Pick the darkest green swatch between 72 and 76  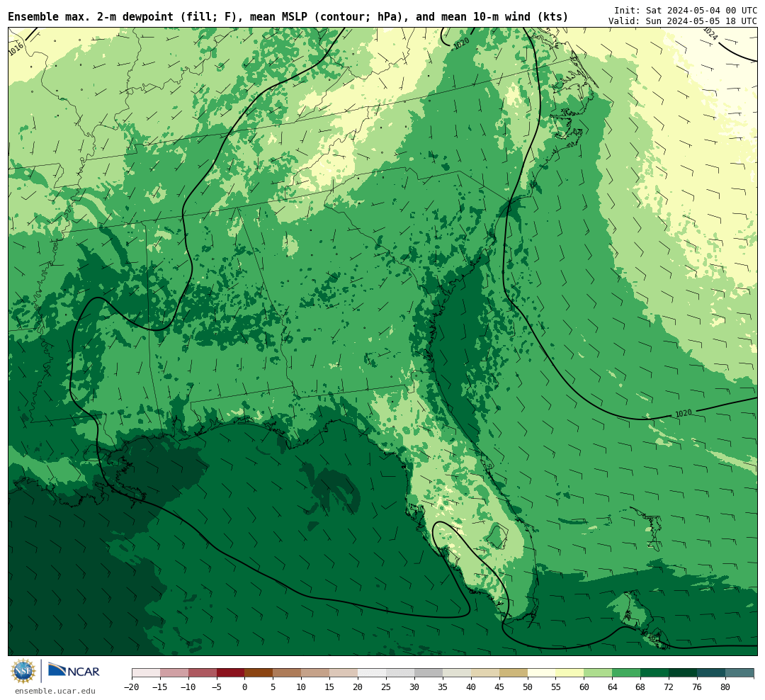684,673
